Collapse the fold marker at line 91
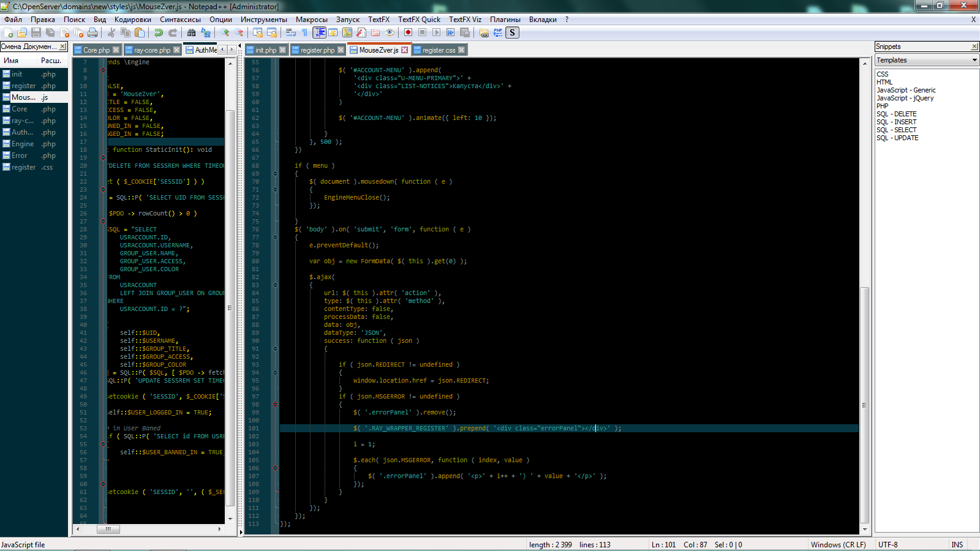Screen dimensions: 980x551 point(275,348)
